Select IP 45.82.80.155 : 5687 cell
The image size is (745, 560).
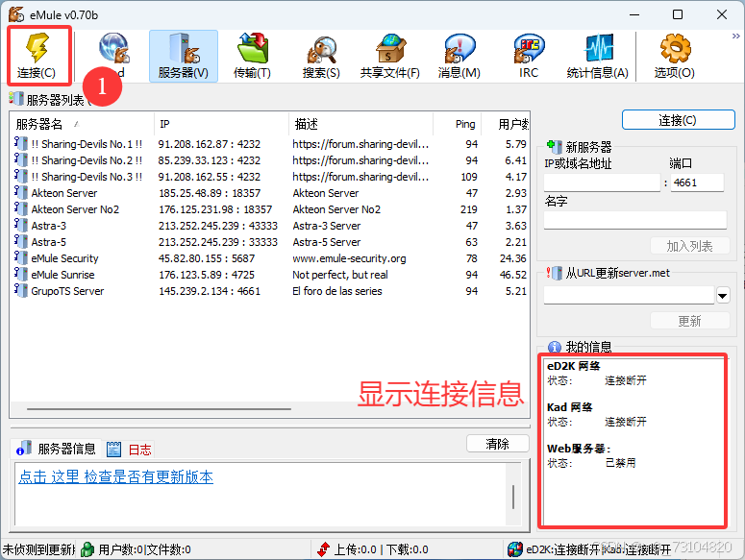[207, 258]
